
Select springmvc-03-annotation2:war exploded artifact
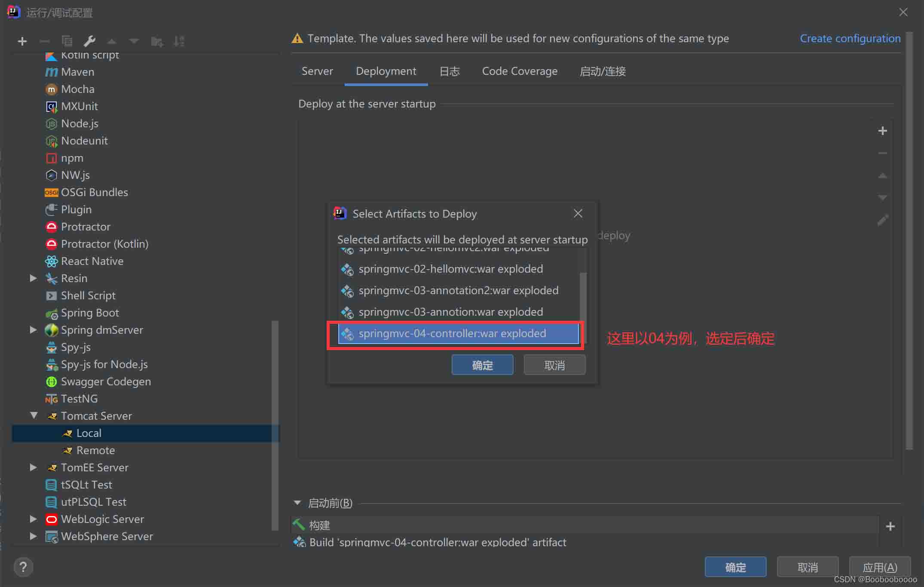coord(459,291)
